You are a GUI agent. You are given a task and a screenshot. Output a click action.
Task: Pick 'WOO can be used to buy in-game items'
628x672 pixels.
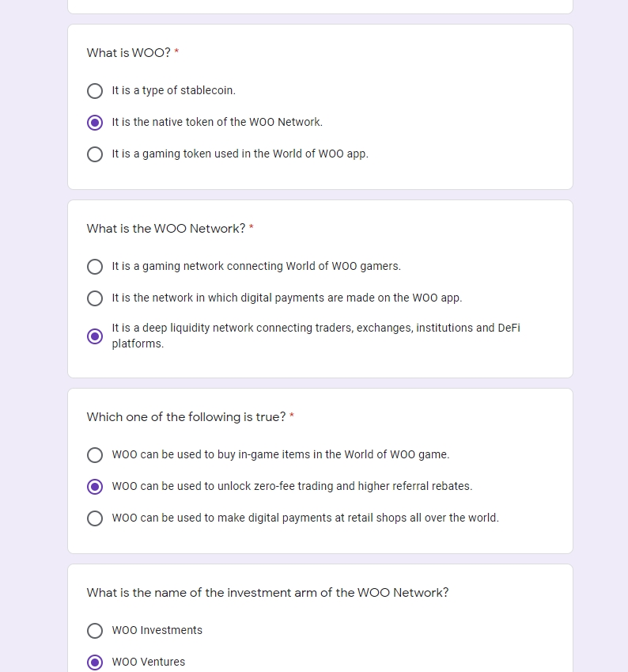coord(95,455)
